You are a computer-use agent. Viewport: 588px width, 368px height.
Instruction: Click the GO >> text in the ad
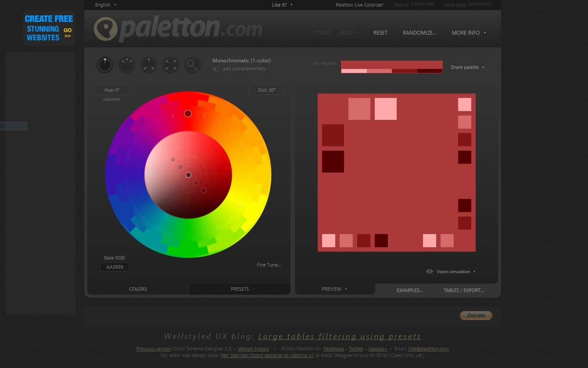pyautogui.click(x=68, y=33)
